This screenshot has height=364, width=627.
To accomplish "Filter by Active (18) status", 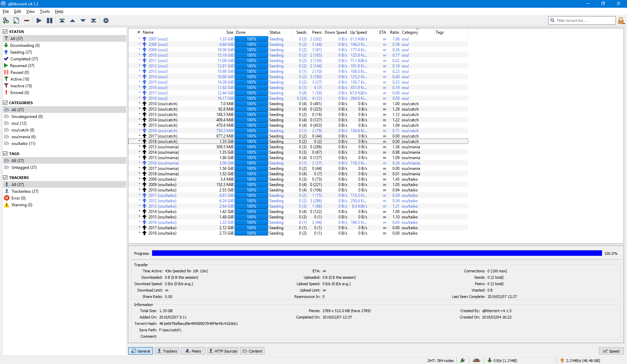I will coord(64,79).
